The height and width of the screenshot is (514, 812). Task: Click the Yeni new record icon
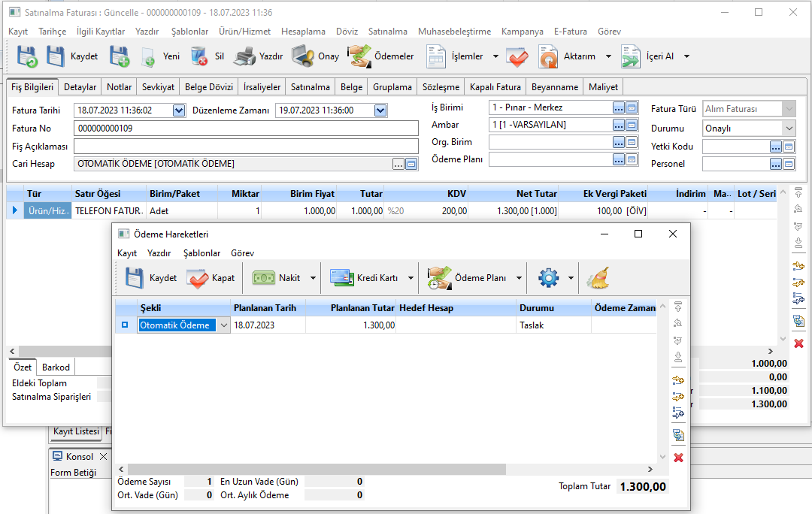tap(149, 56)
